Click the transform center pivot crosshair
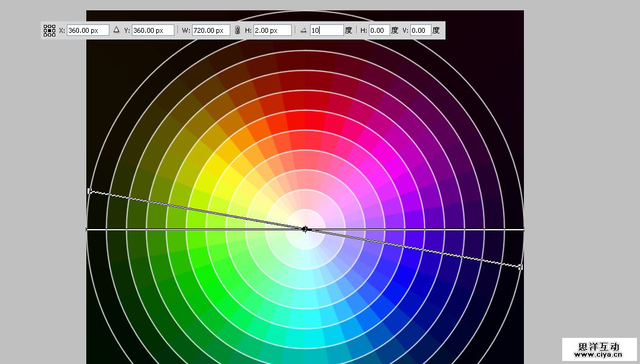Screen dimensions: 640x364 pos(305,229)
